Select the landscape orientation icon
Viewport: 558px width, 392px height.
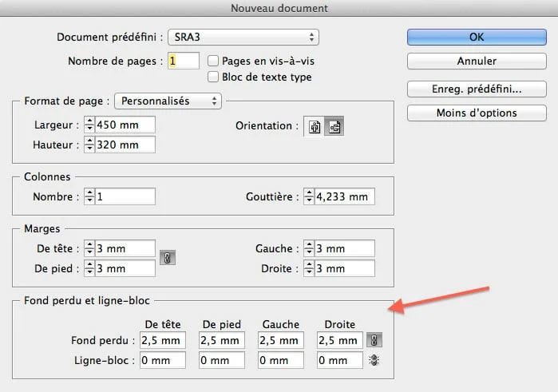[333, 127]
